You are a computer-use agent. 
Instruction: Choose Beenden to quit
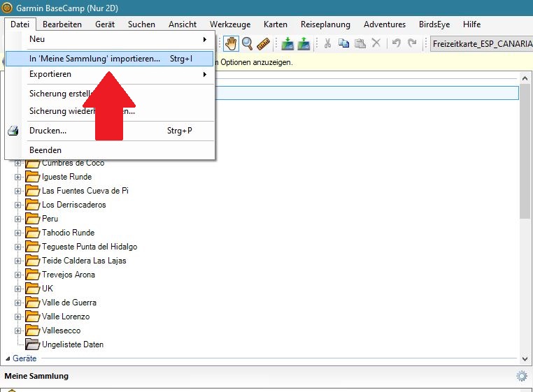tap(110, 150)
